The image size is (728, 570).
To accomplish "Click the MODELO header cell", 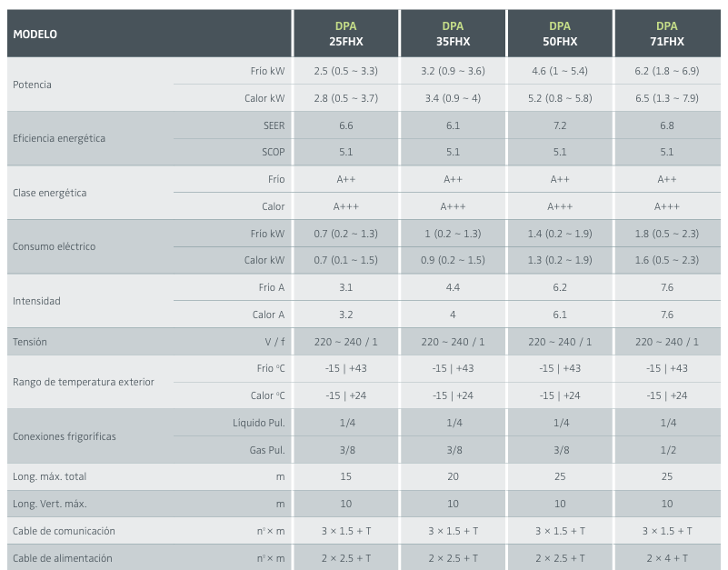I will [x=35, y=34].
